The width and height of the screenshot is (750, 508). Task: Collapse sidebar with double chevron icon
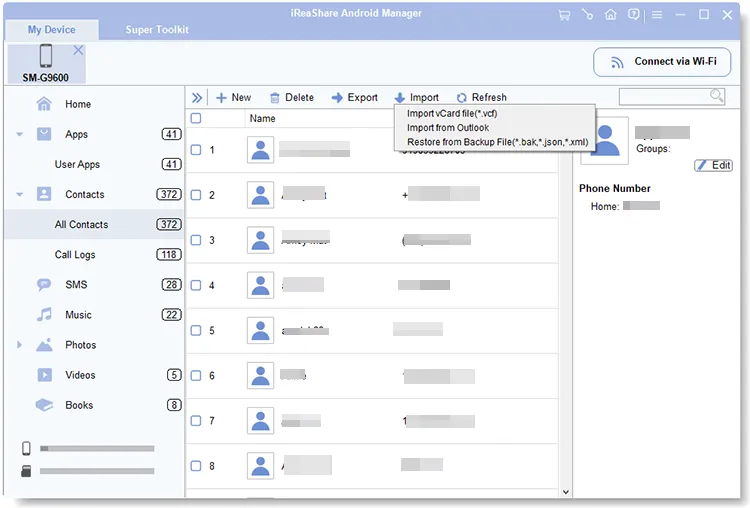[197, 98]
